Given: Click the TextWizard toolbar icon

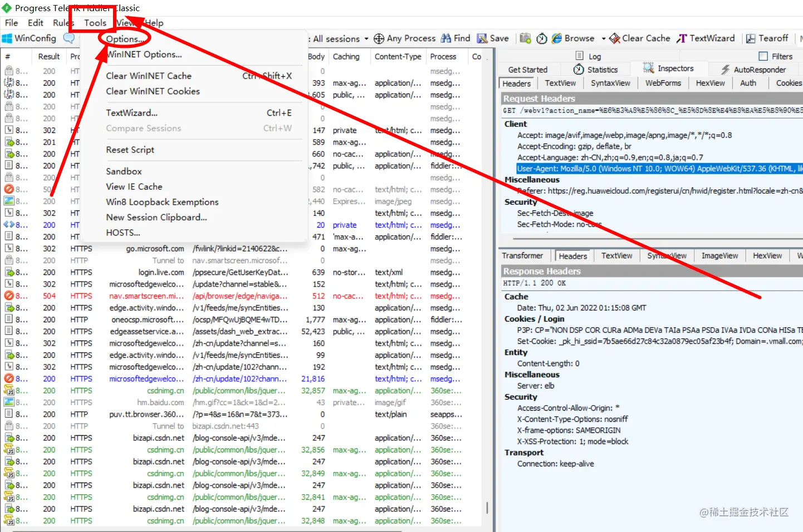Looking at the screenshot, I should pyautogui.click(x=682, y=38).
